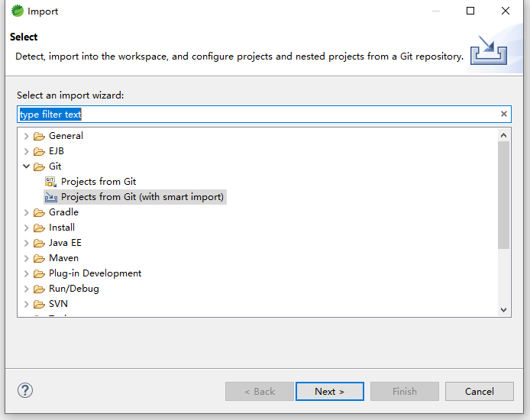This screenshot has width=530, height=420.
Task: Click the Gradle folder icon
Action: (x=39, y=212)
